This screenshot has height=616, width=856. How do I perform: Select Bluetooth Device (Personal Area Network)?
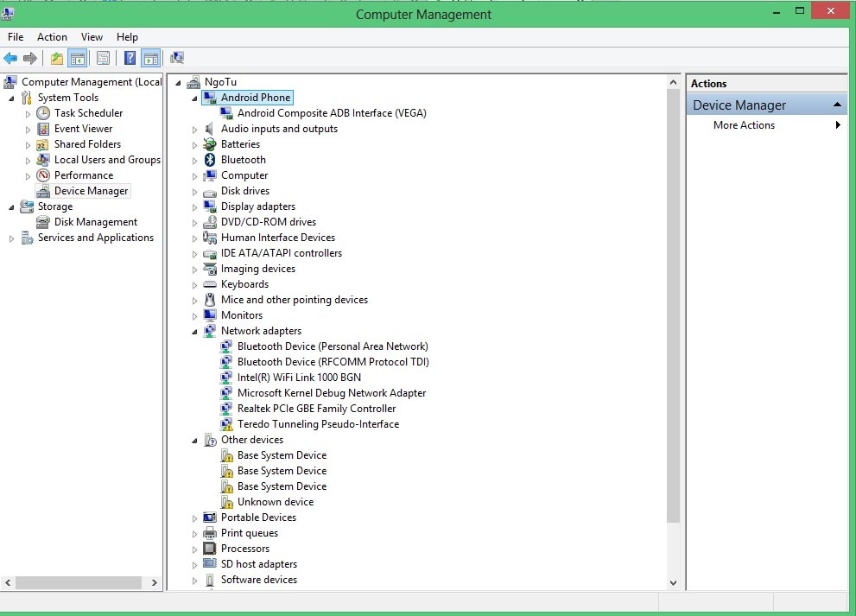click(x=333, y=346)
